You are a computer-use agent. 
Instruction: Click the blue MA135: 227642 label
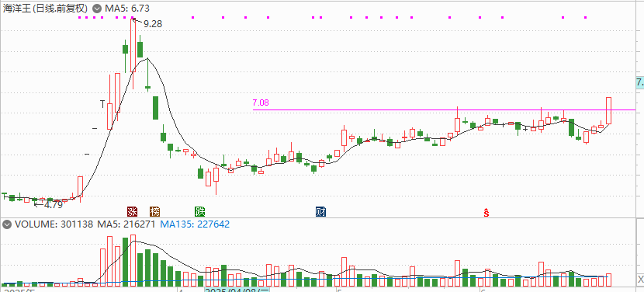pos(195,224)
